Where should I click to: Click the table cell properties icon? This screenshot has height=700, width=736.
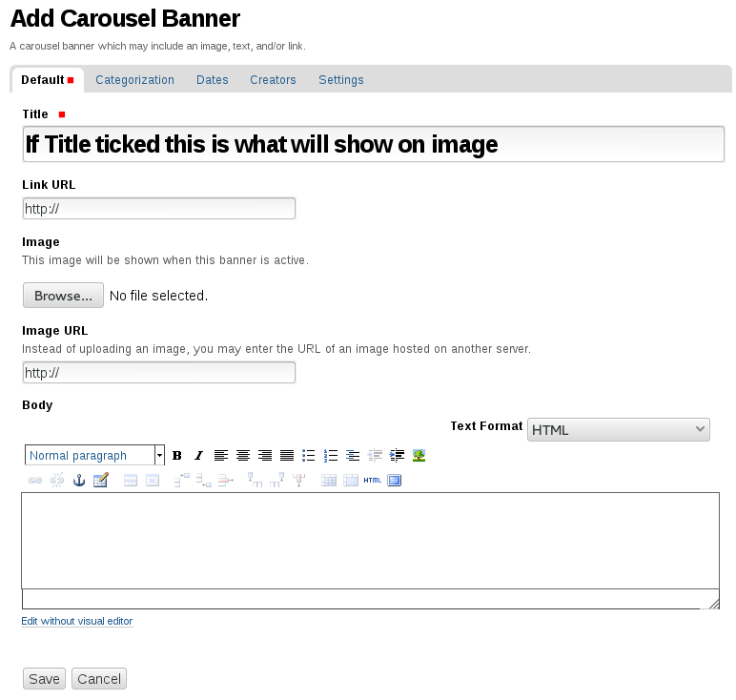click(153, 481)
